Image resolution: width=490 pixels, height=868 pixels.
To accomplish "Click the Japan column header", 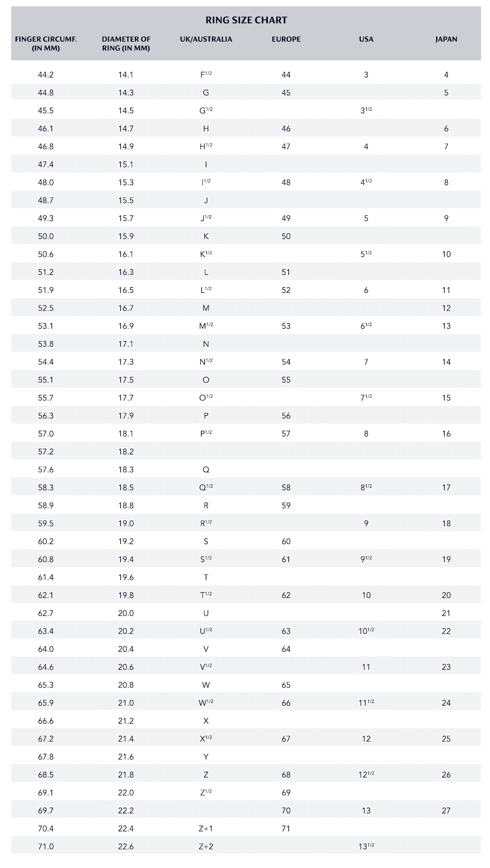I will pos(446,39).
